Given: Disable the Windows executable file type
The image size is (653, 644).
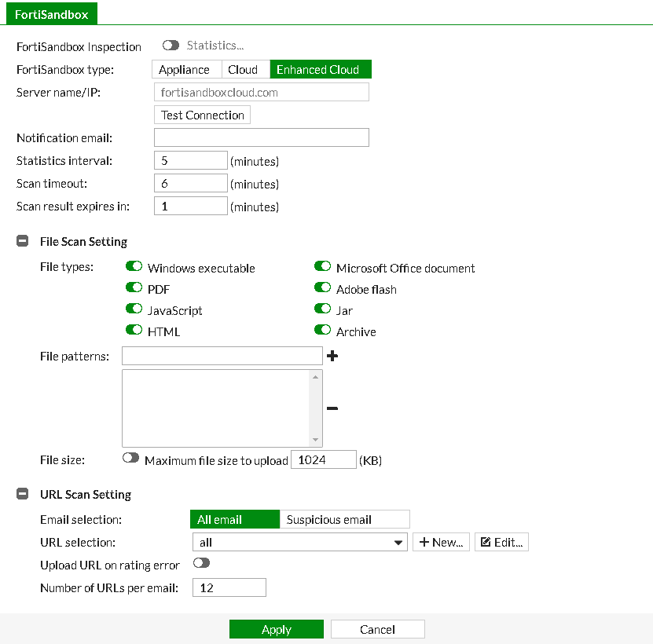Looking at the screenshot, I should 134,266.
